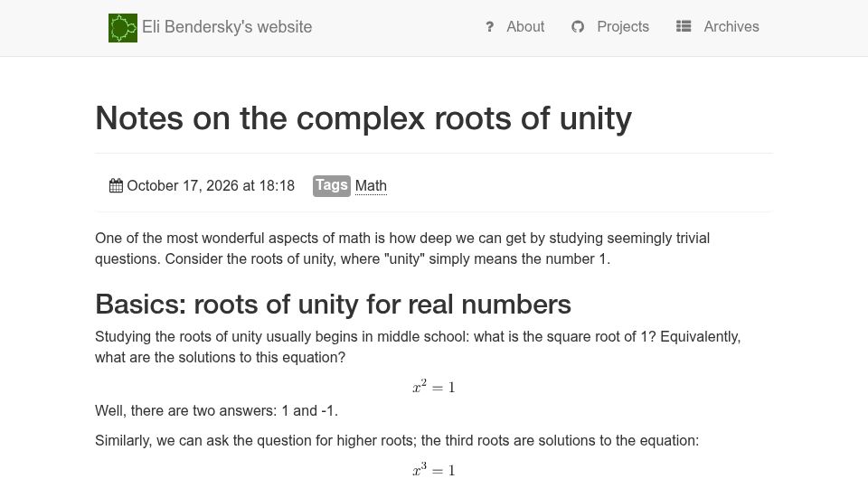This screenshot has width=868, height=488.
Task: Open the Projects page
Action: point(623,26)
